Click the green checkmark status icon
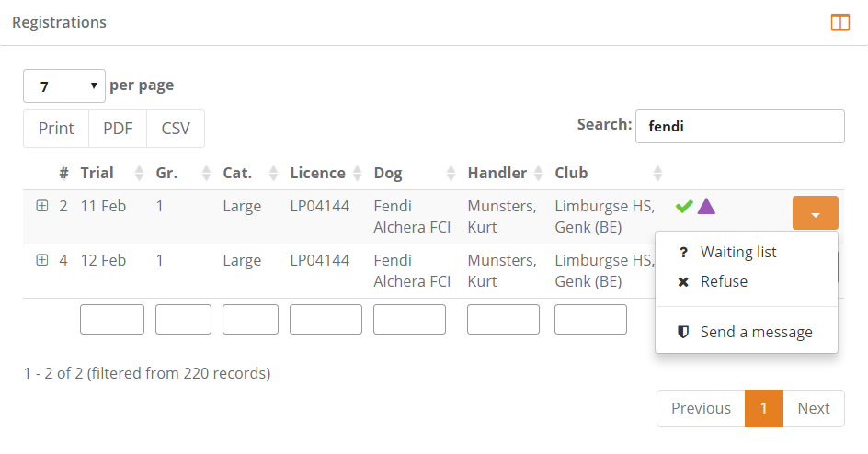Screen dimensions: 868x454 683,206
